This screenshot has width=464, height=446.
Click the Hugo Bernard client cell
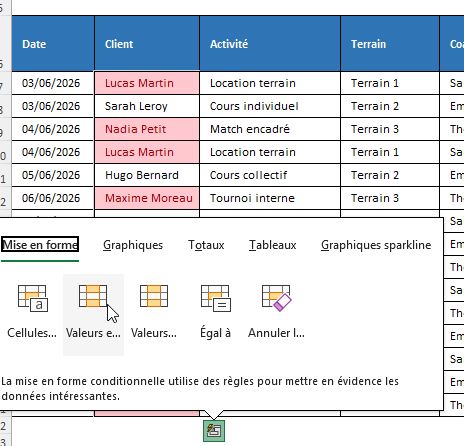tap(147, 175)
